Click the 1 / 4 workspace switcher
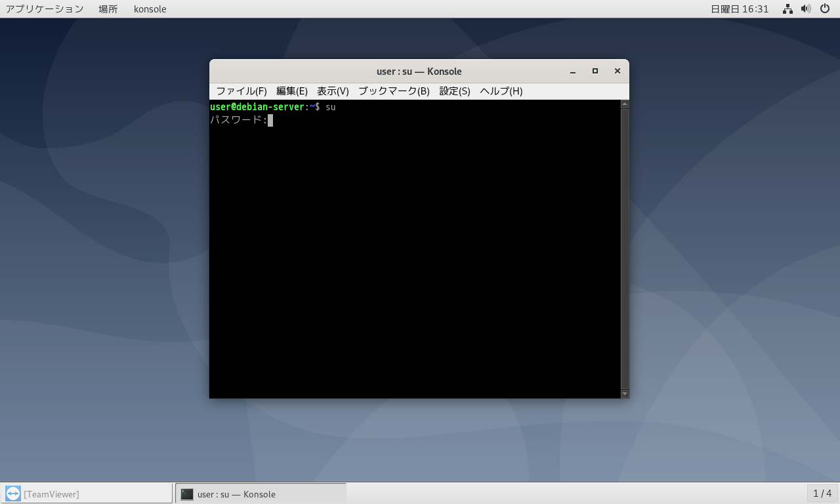The width and height of the screenshot is (840, 504). point(822,493)
